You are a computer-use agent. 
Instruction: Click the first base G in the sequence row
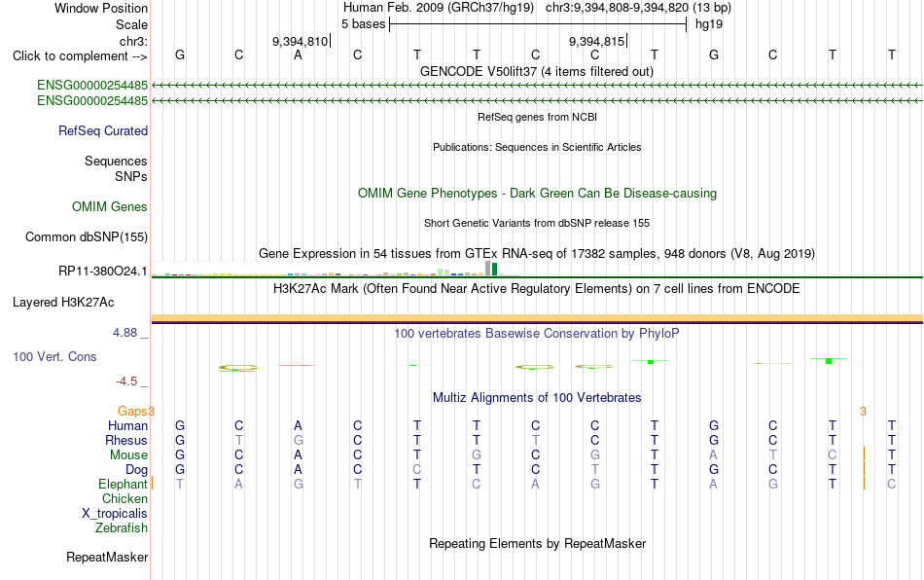click(x=180, y=54)
